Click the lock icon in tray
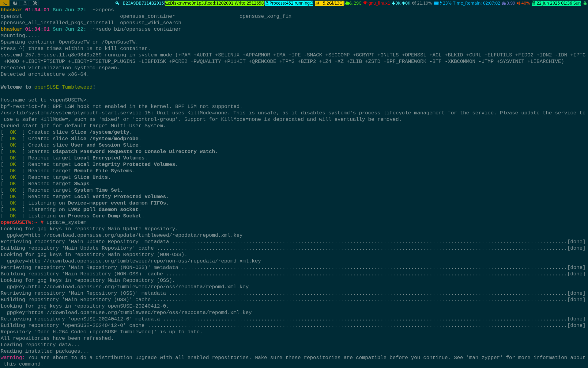 pyautogui.click(x=585, y=3)
